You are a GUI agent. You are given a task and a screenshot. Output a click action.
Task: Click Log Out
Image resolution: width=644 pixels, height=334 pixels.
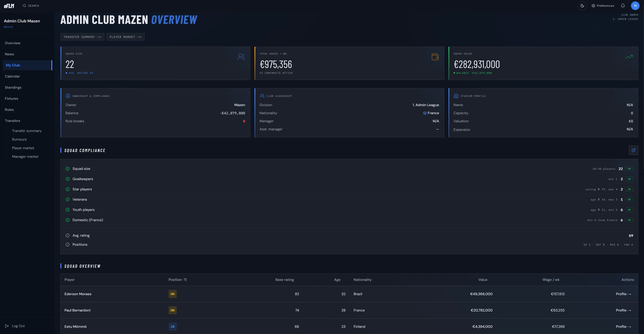(15, 326)
